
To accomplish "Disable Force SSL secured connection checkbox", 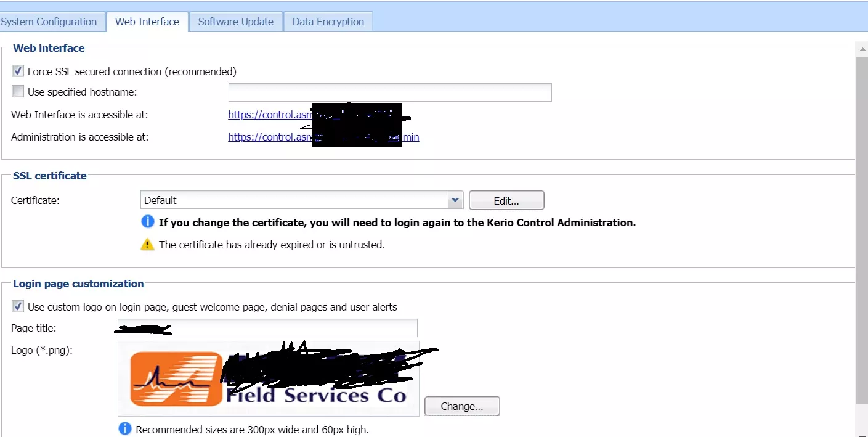I will [x=18, y=71].
